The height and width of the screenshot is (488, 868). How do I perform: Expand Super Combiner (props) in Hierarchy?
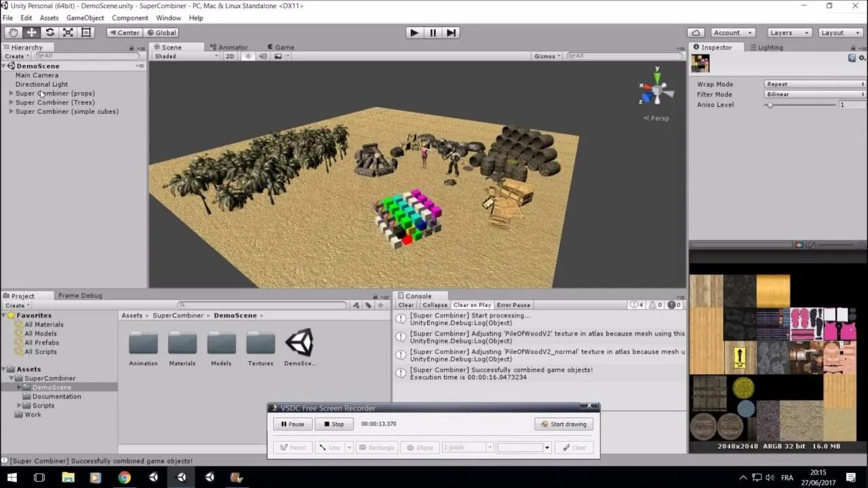11,94
